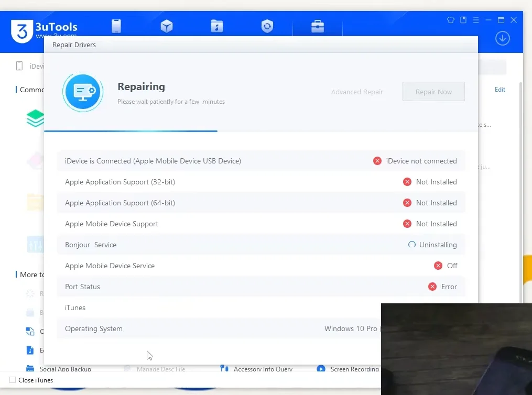This screenshot has height=395, width=532.
Task: Click red X in Apple Application Support 32-bit row
Action: pyautogui.click(x=407, y=182)
